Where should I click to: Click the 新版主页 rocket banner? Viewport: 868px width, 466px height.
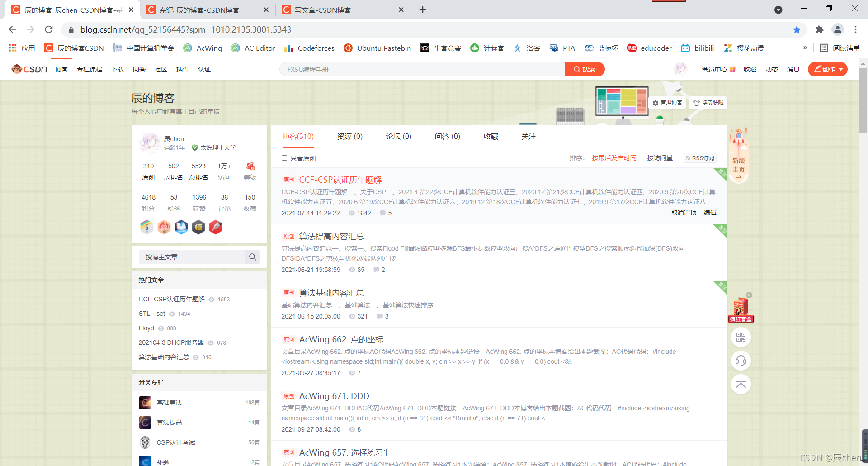(x=739, y=155)
